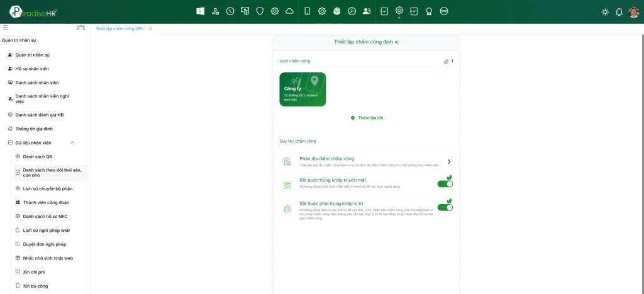
Task: Click the gear icon right of the phone icon
Action: pos(322,11)
